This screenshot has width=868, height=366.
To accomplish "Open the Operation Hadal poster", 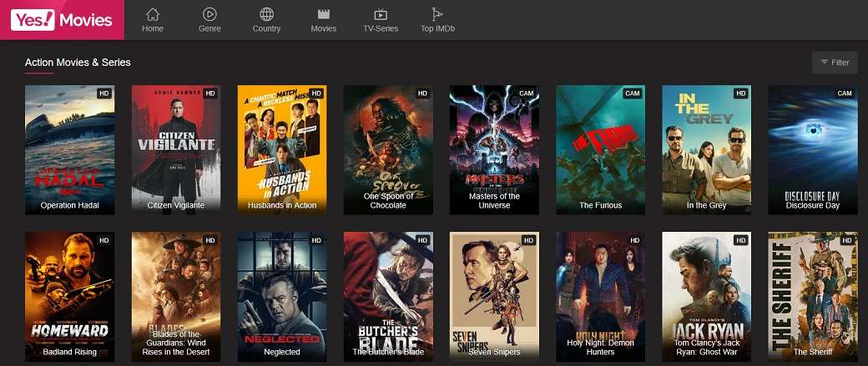I will (x=70, y=150).
